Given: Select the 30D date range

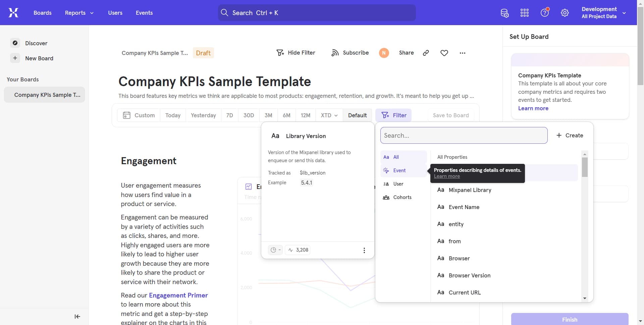Looking at the screenshot, I should pos(249,115).
